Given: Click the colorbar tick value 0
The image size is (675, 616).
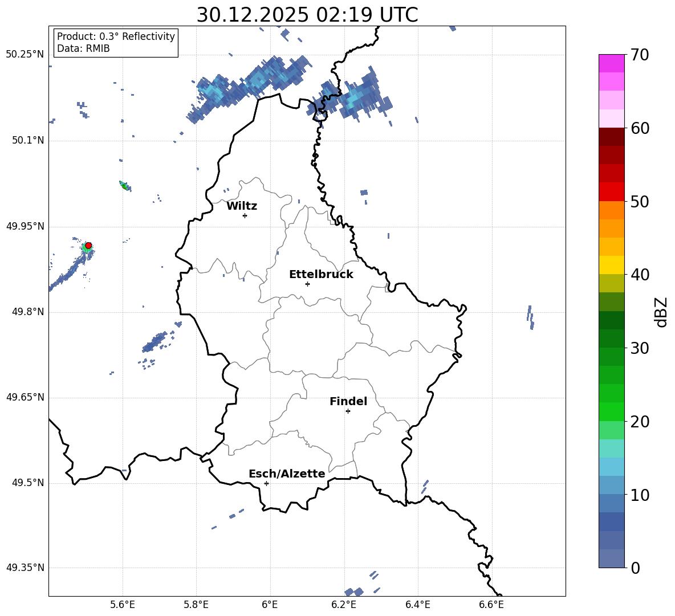Looking at the screenshot, I should click(635, 568).
